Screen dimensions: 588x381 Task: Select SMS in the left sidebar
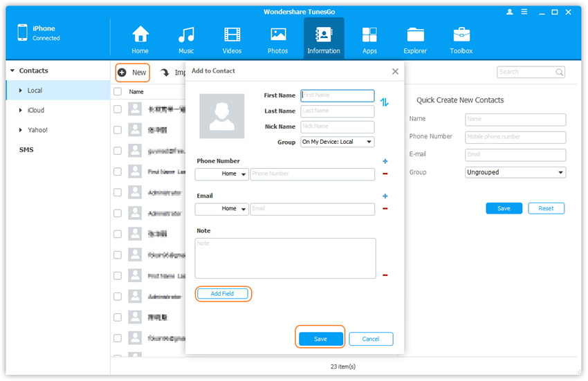coord(26,150)
